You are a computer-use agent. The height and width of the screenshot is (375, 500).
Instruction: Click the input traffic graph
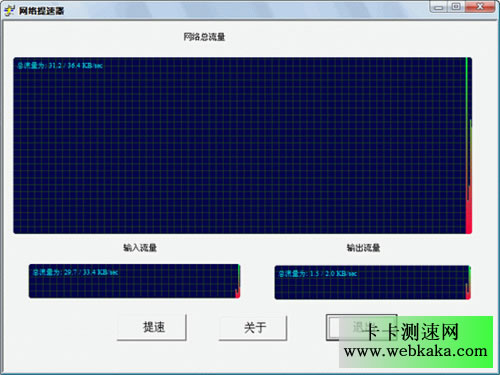(x=134, y=281)
